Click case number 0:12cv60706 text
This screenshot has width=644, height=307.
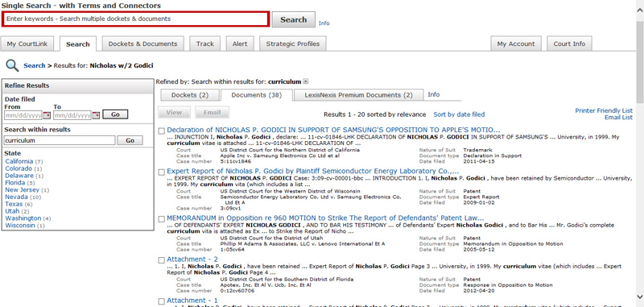[x=237, y=291]
